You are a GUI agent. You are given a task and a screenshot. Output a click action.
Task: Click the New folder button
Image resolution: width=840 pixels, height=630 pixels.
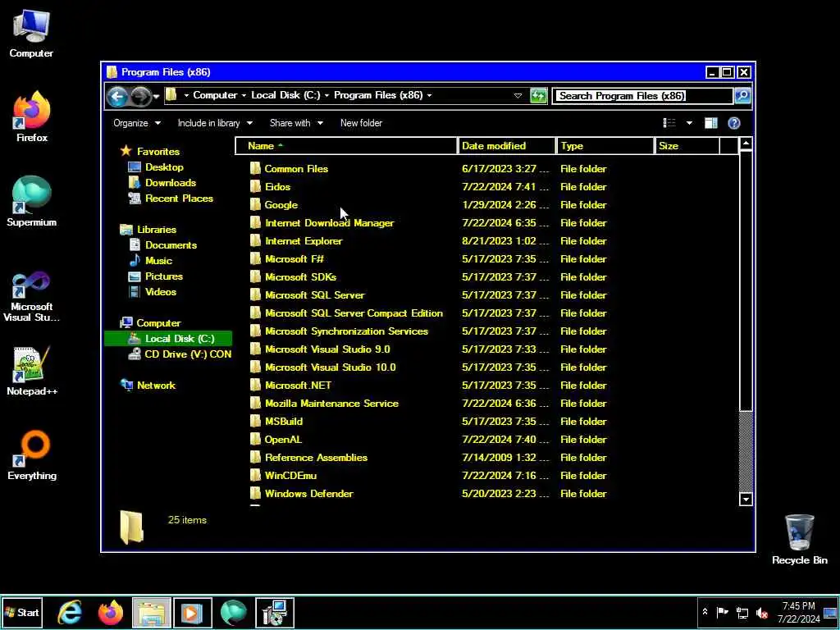tap(361, 123)
